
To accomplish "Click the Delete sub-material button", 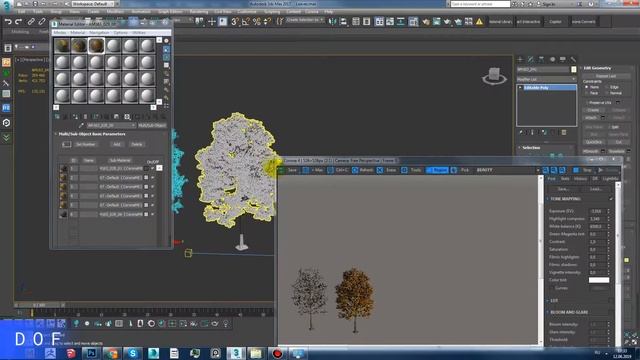I will click(x=136, y=144).
